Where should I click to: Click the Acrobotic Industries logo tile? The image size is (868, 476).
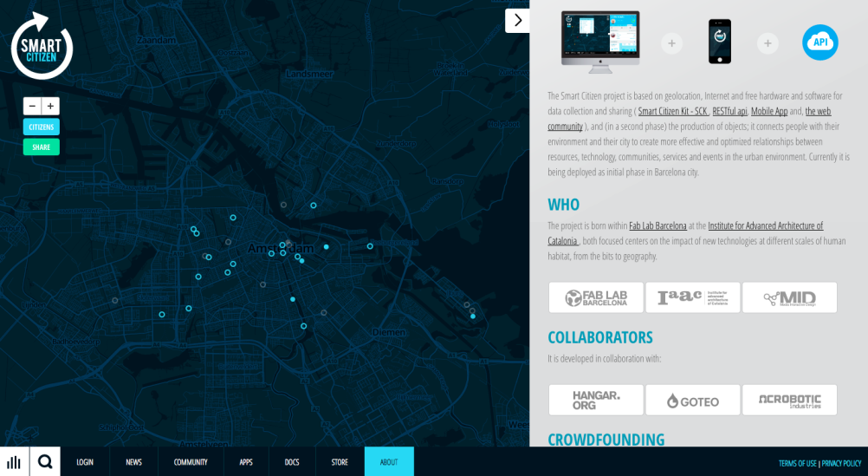(789, 400)
